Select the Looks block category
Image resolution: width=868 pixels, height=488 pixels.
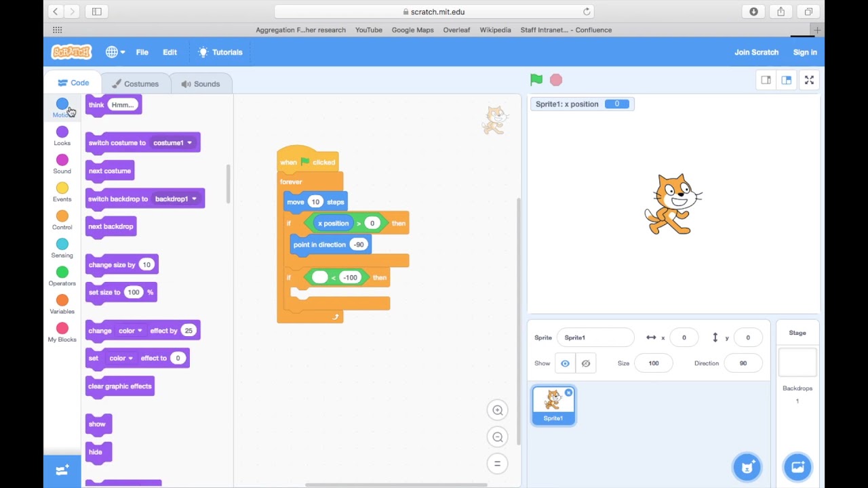click(x=62, y=136)
